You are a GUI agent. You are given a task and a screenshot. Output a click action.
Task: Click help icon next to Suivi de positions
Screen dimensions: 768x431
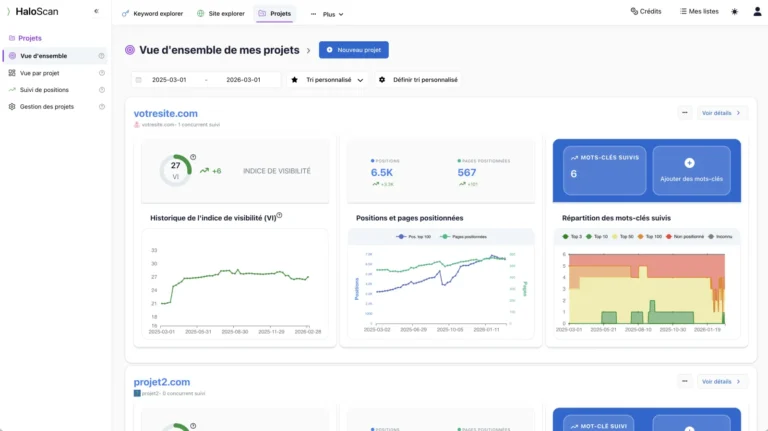coord(101,90)
